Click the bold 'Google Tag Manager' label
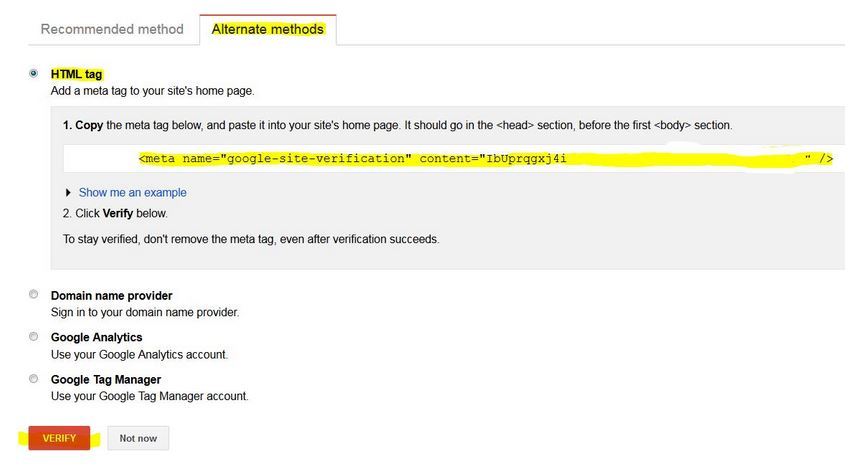860x476 pixels. point(105,380)
